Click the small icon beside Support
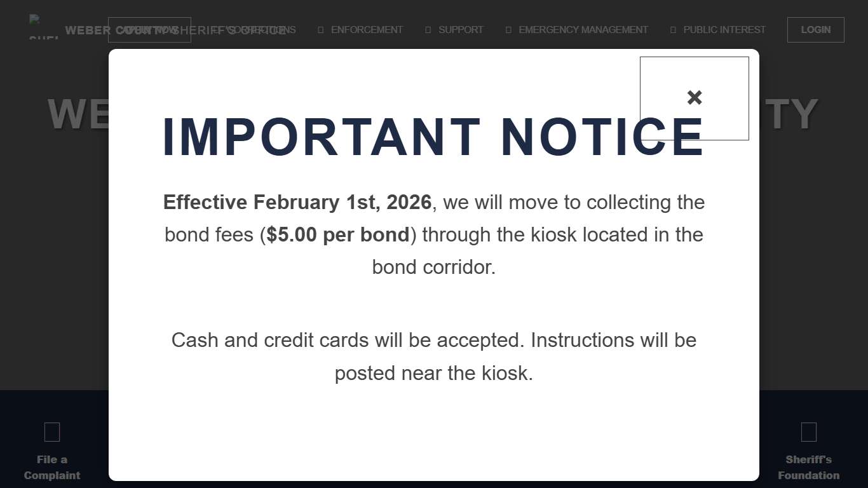This screenshot has width=868, height=488. pos(428,30)
